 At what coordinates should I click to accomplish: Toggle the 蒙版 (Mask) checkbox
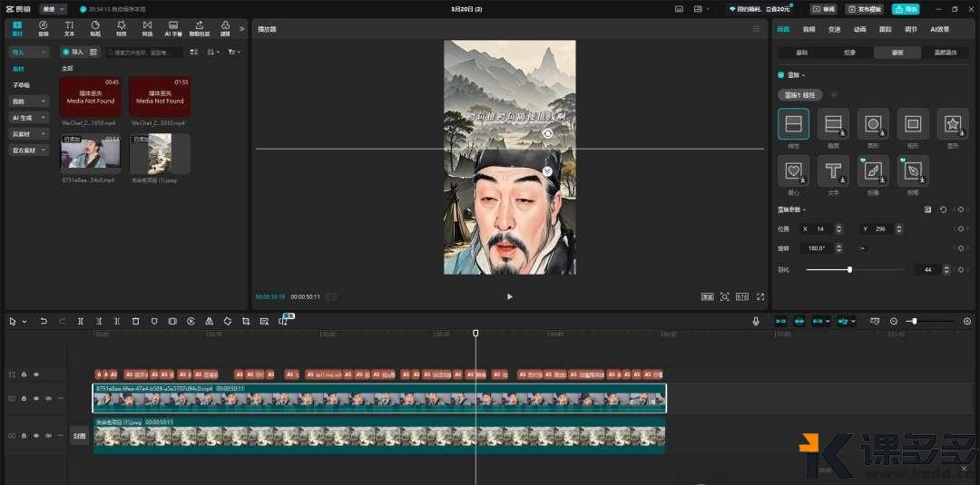tap(781, 75)
